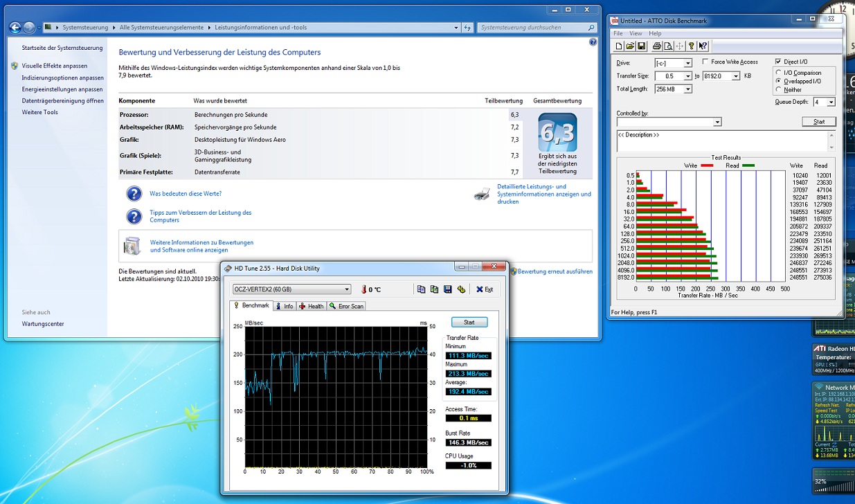The height and width of the screenshot is (504, 855).
Task: Click the copy screenshot icon in HD Tune
Action: (434, 289)
